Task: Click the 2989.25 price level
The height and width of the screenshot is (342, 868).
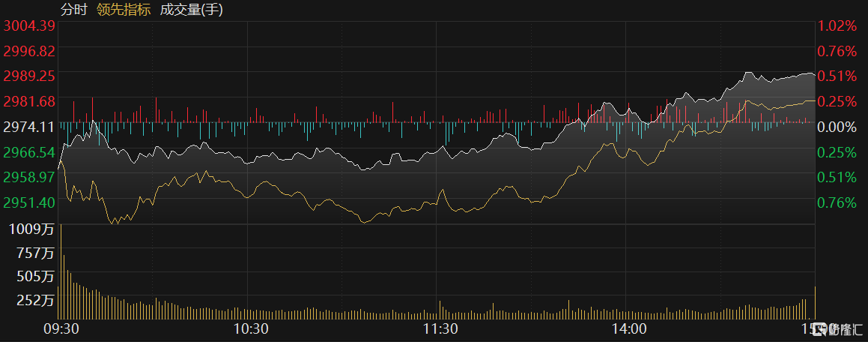Action: coord(29,76)
